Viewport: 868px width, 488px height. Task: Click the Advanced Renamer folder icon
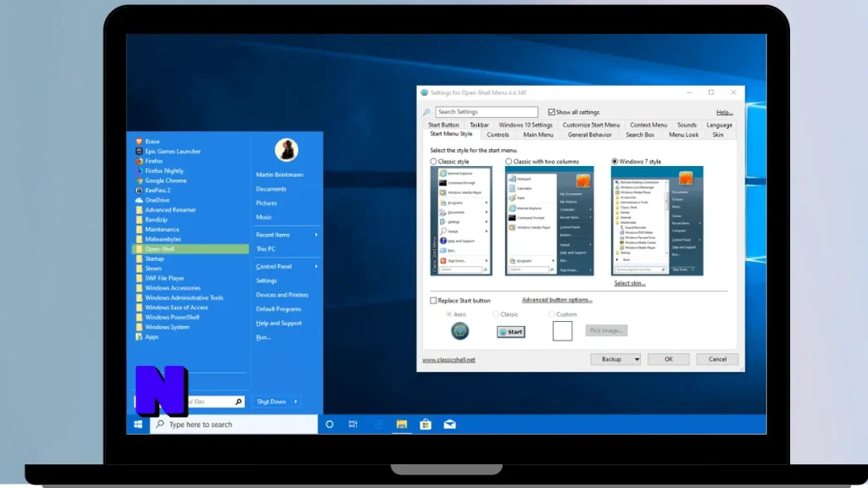tap(139, 210)
